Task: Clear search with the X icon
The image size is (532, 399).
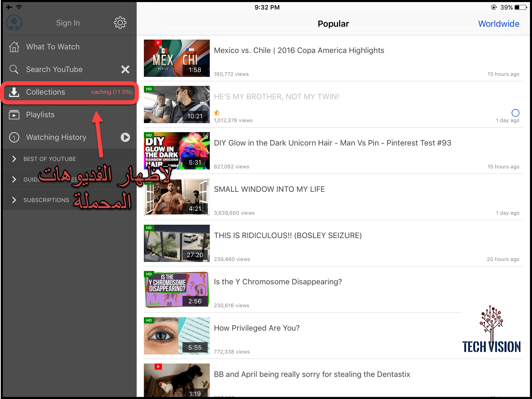Action: tap(125, 69)
